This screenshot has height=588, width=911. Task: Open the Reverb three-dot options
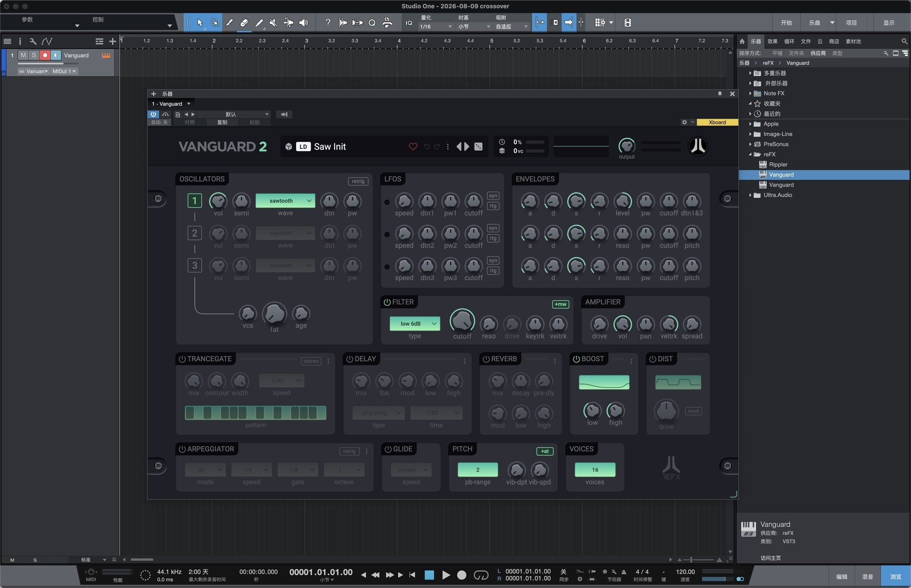tap(555, 361)
